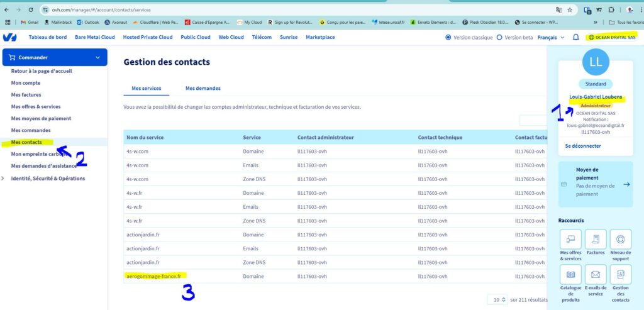644x310 pixels.
Task: Bookmark this page with the star icon
Action: point(570,9)
